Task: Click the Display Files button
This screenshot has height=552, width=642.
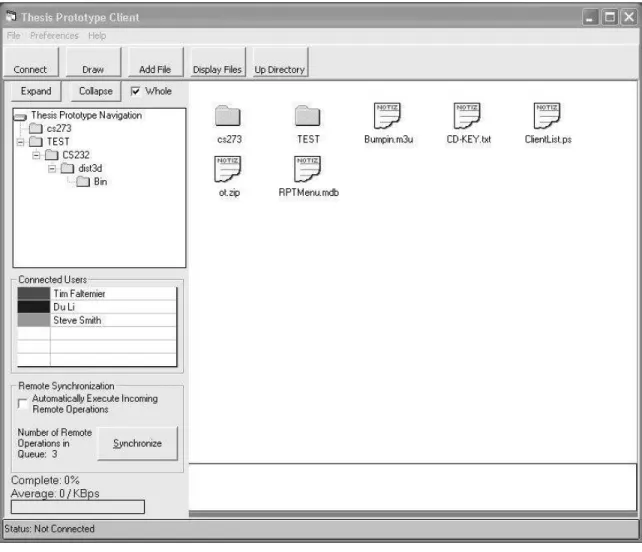Action: [218, 62]
